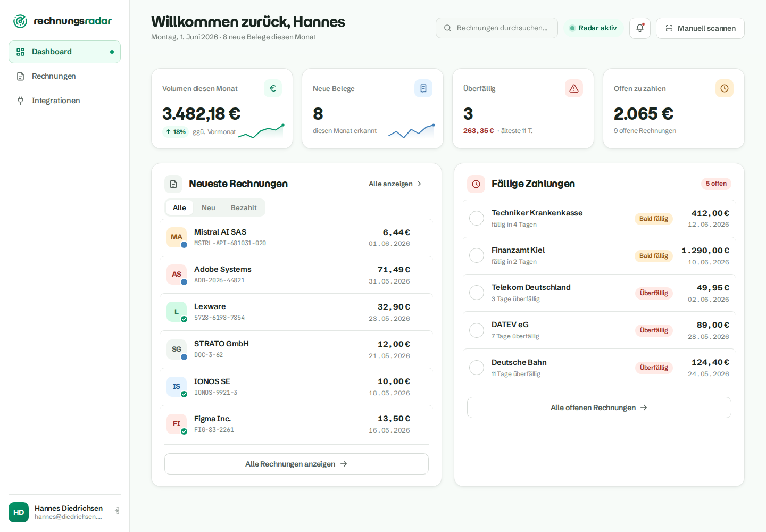Image resolution: width=766 pixels, height=532 pixels.
Task: Check off the Finanzamt Kiel payment
Action: 477,255
